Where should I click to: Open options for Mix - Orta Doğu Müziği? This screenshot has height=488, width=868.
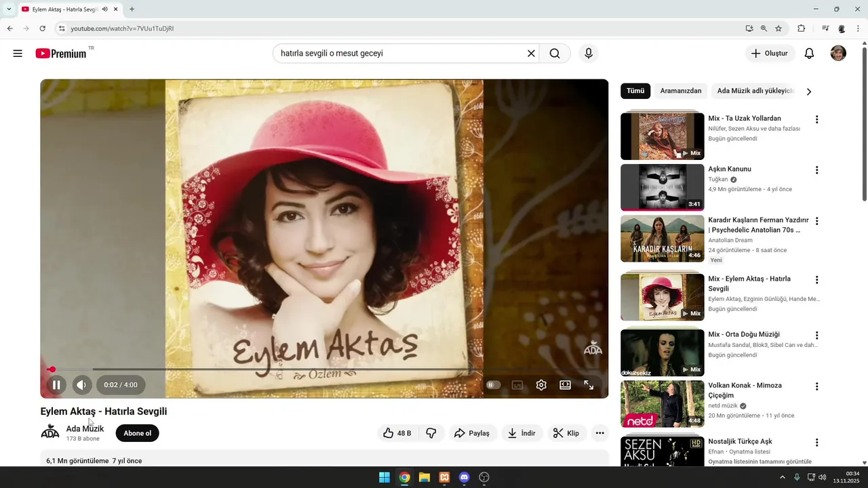pos(816,335)
